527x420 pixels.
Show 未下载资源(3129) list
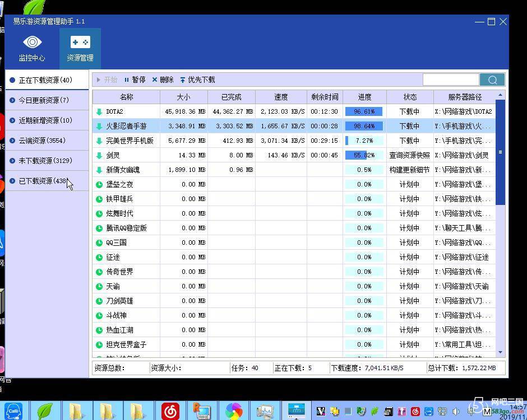click(x=47, y=161)
